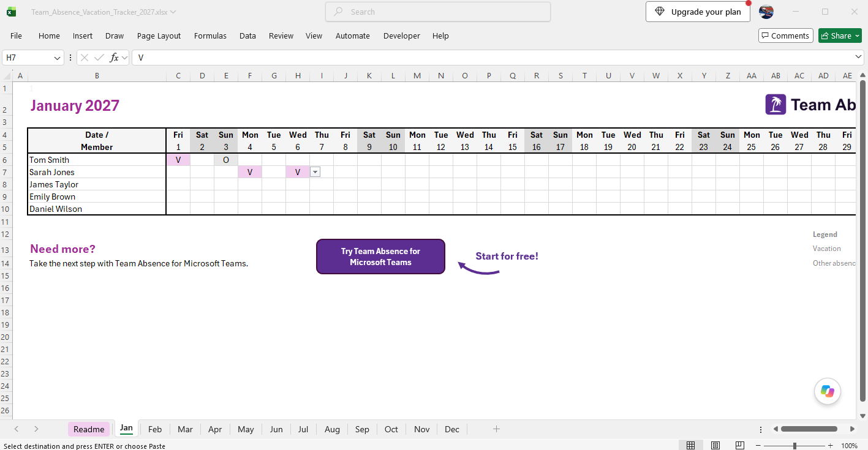Open the cell H7 validation dropdown arrow
Viewport: 868px width, 450px height.
pos(315,172)
